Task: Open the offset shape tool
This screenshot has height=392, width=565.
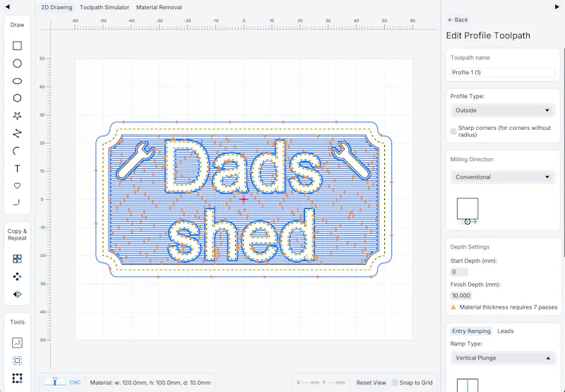Action: [x=17, y=360]
